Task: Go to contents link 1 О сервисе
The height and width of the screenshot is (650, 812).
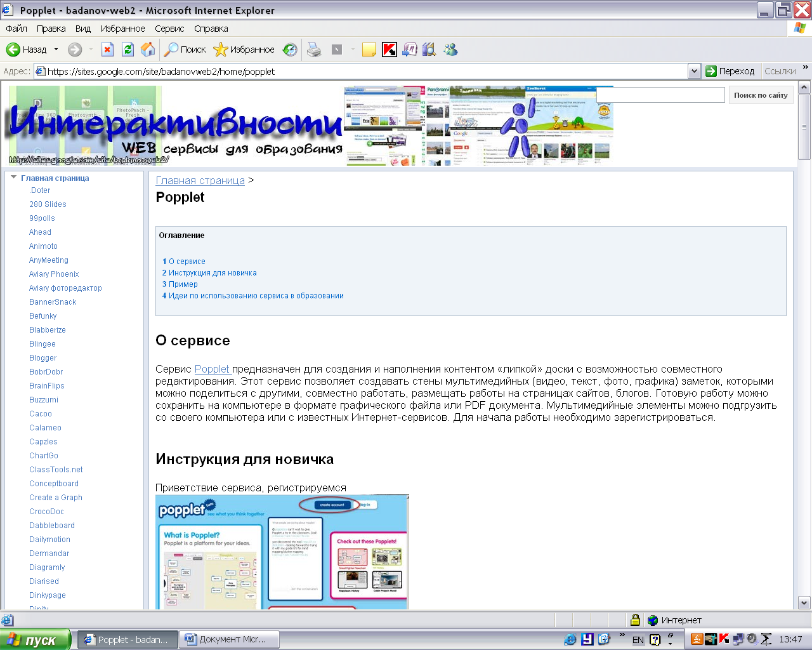Action: (184, 262)
